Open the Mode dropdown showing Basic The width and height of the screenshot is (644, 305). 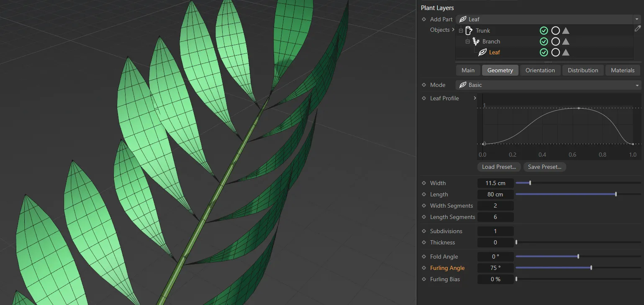pos(636,85)
